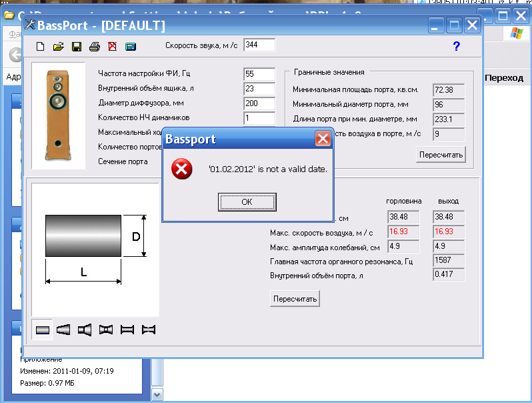The height and width of the screenshot is (403, 532).
Task: Open help with the blue question mark
Action: [457, 46]
